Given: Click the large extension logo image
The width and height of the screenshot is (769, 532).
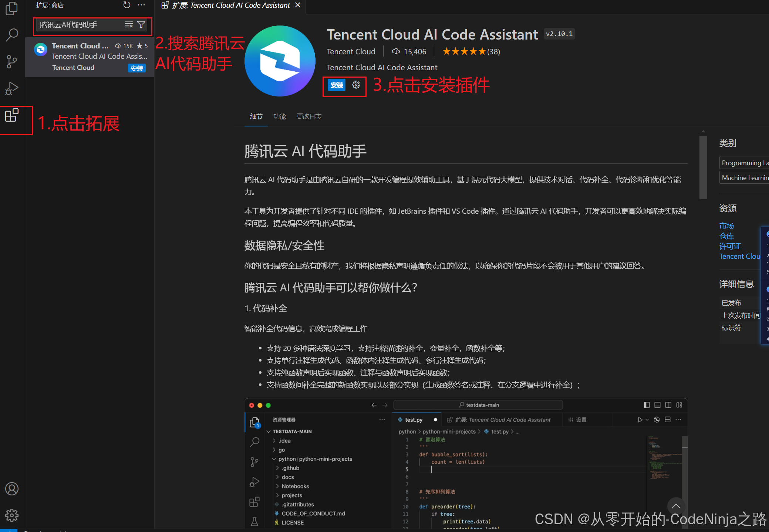Looking at the screenshot, I should point(280,61).
